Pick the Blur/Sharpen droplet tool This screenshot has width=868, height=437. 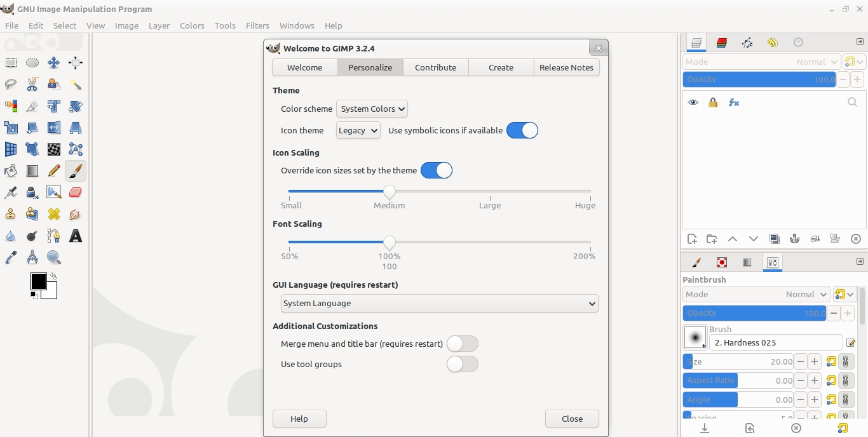point(11,236)
